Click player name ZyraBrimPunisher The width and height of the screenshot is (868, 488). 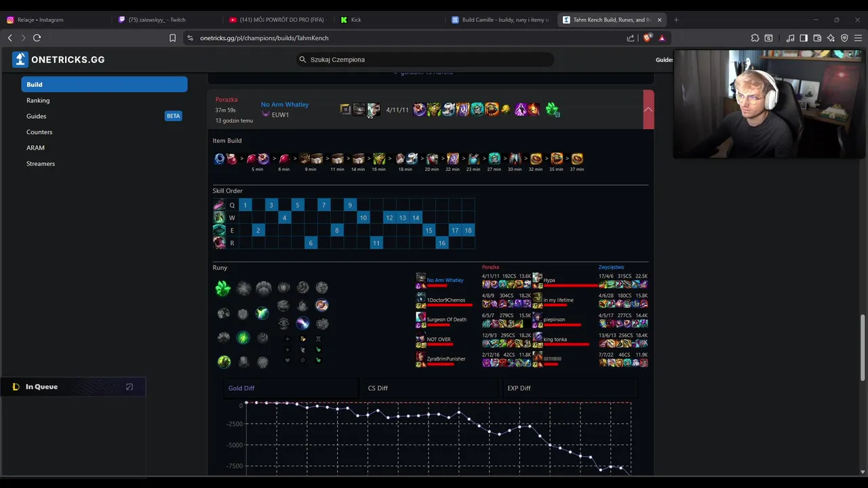click(x=446, y=359)
